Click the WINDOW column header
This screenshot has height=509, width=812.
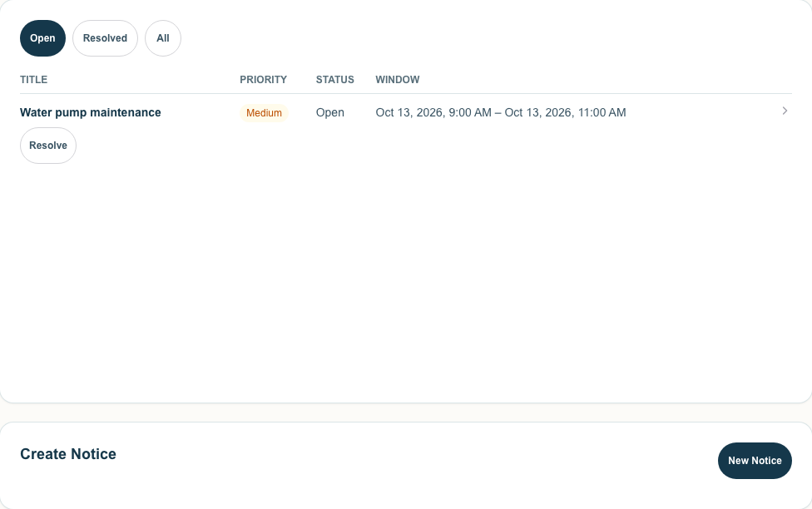(x=398, y=80)
